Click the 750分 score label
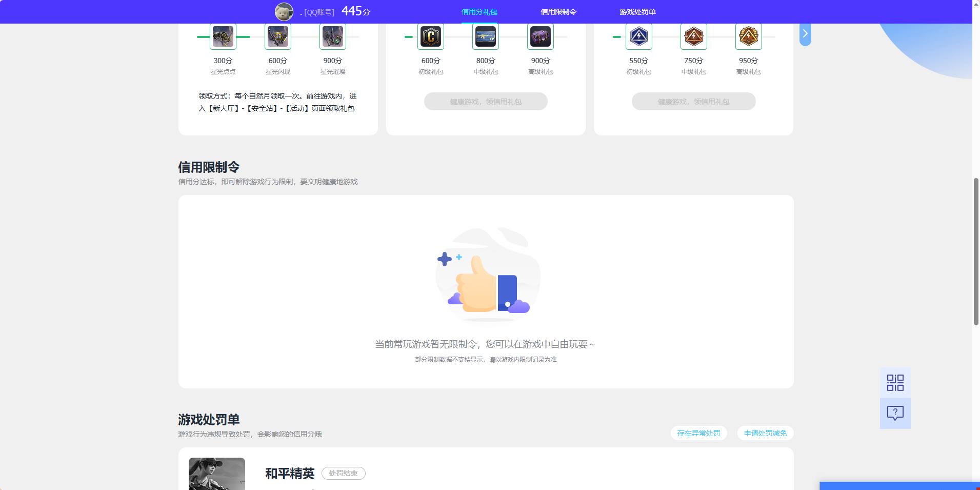The height and width of the screenshot is (490, 980). pyautogui.click(x=694, y=61)
